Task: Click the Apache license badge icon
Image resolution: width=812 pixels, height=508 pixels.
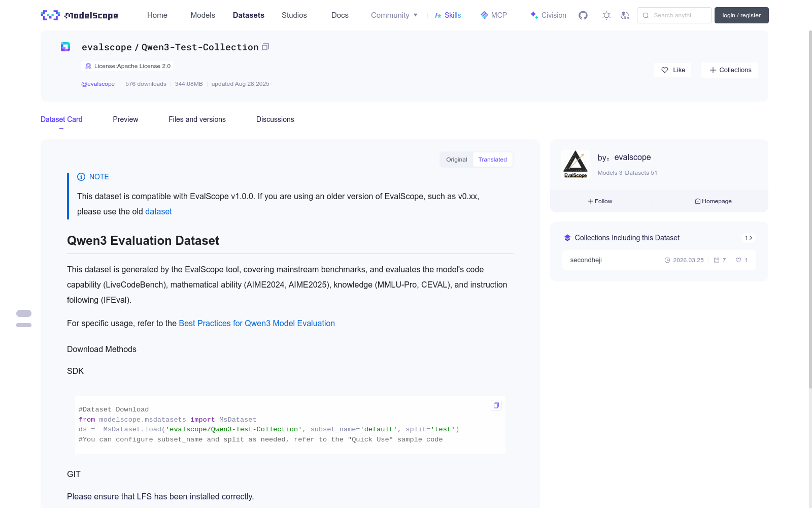Action: (x=88, y=66)
